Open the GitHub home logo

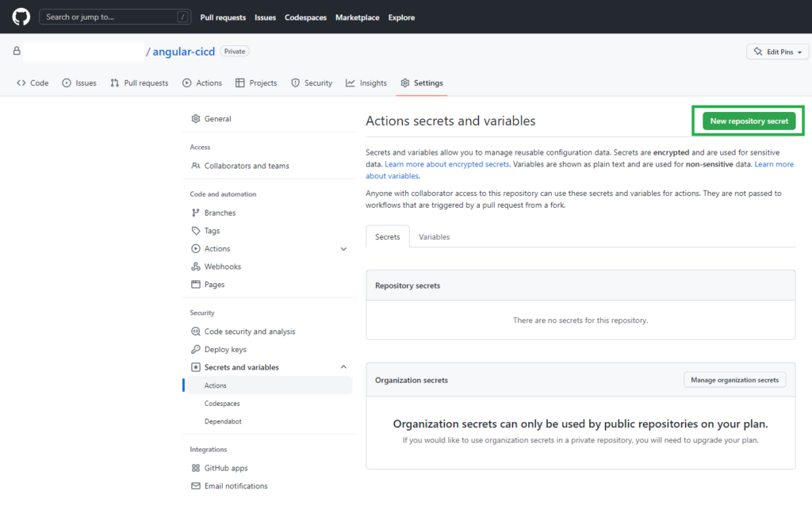tap(21, 17)
